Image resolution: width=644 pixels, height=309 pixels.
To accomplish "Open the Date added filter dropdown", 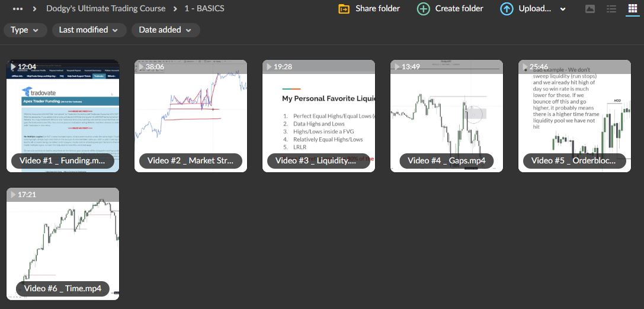I will pos(165,30).
